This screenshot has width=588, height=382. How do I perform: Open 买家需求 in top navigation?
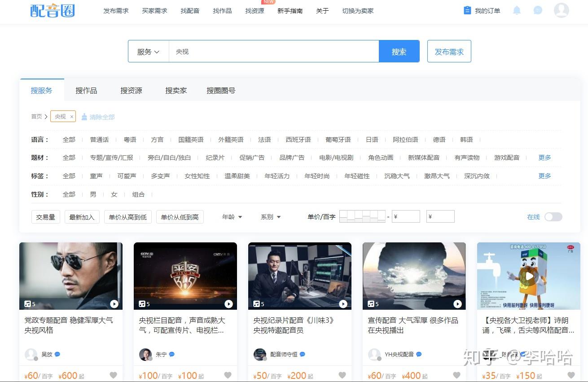154,10
